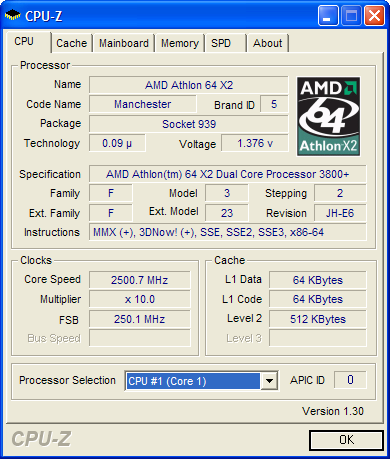This screenshot has height=459, width=390.
Task: Switch to the Cache tab
Action: (x=72, y=43)
